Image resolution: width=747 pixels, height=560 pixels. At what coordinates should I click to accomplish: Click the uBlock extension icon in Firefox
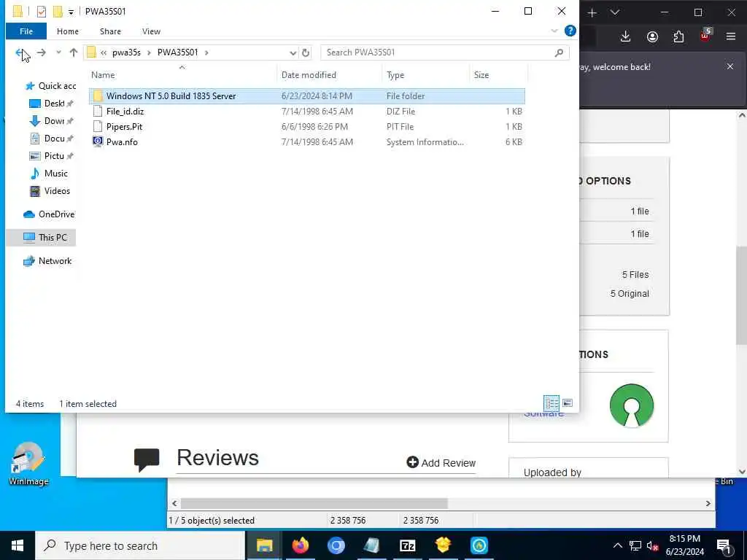tap(705, 36)
